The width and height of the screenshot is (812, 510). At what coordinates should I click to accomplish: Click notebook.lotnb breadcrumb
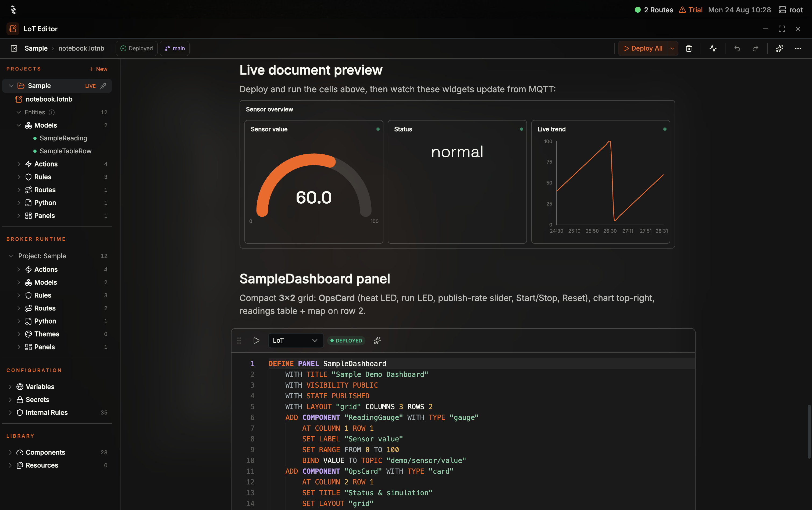tap(81, 48)
